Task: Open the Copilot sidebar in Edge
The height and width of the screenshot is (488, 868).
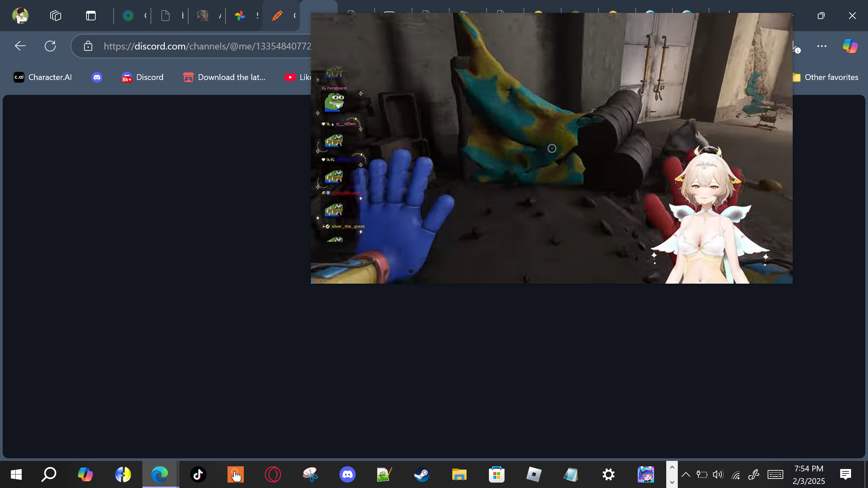Action: tap(850, 46)
